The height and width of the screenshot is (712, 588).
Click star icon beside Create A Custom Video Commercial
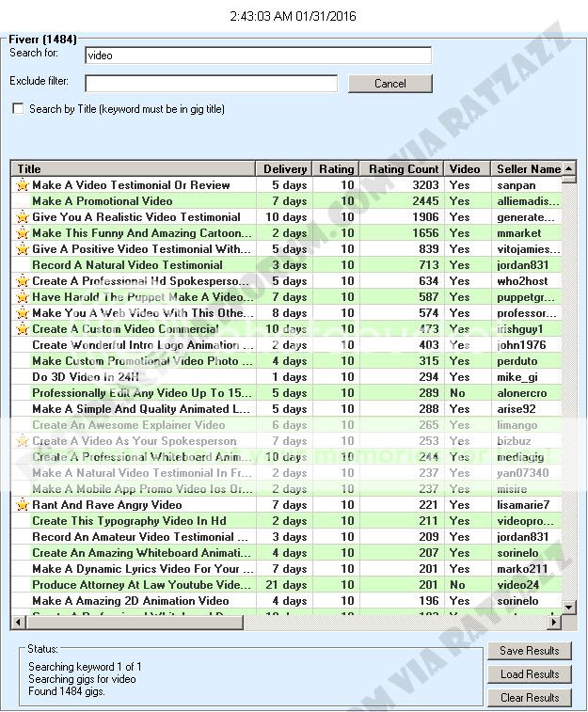[x=23, y=329]
